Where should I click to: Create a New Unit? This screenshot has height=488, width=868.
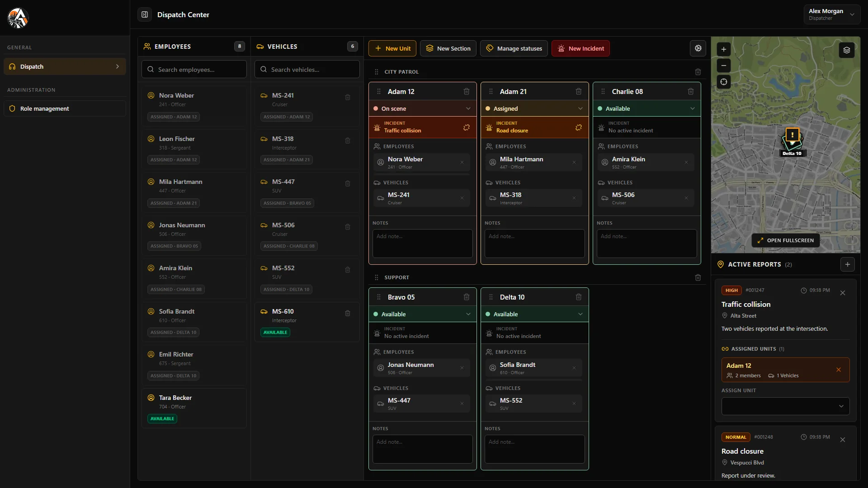point(392,48)
